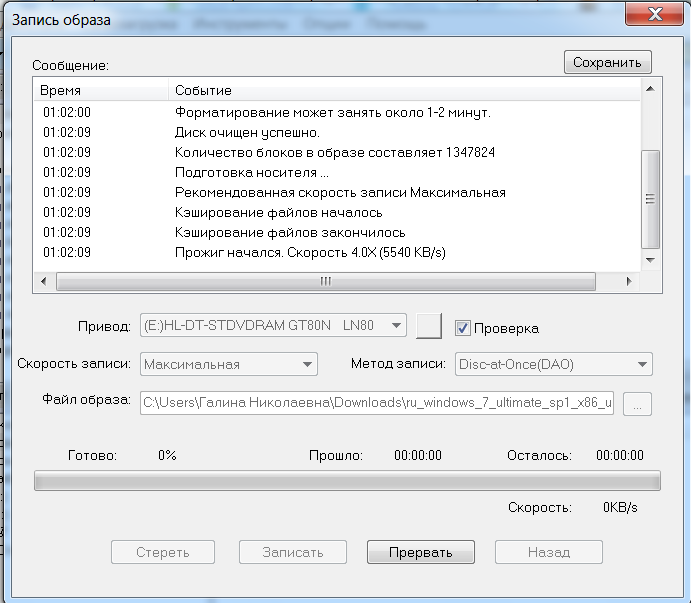Image resolution: width=691 pixels, height=603 pixels.
Task: Click the horizontal scroll left arrow
Action: click(x=43, y=281)
